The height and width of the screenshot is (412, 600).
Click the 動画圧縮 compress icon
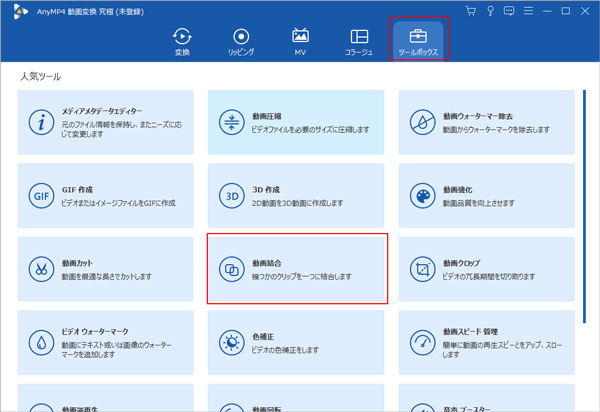[x=232, y=122]
